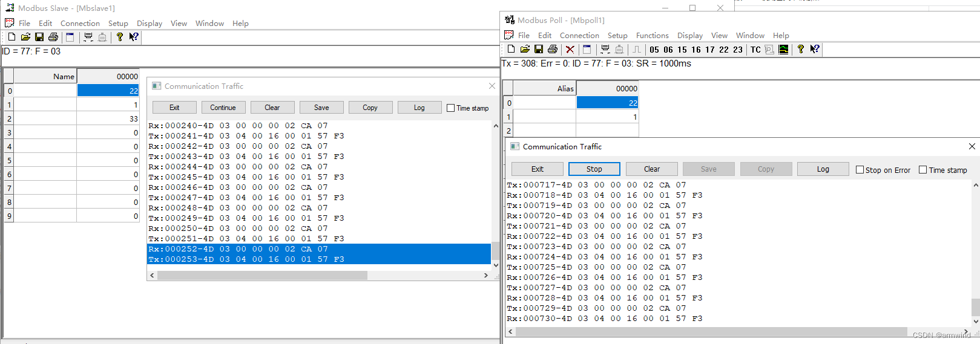Click the yellow question mark in Modbus Poll toolbar
980x344 pixels.
coord(801,50)
